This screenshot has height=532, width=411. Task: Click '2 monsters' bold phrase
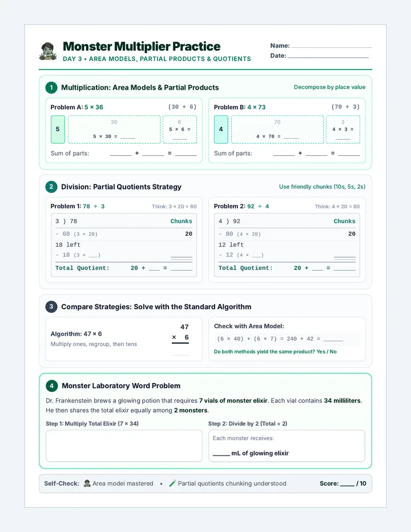click(x=191, y=410)
